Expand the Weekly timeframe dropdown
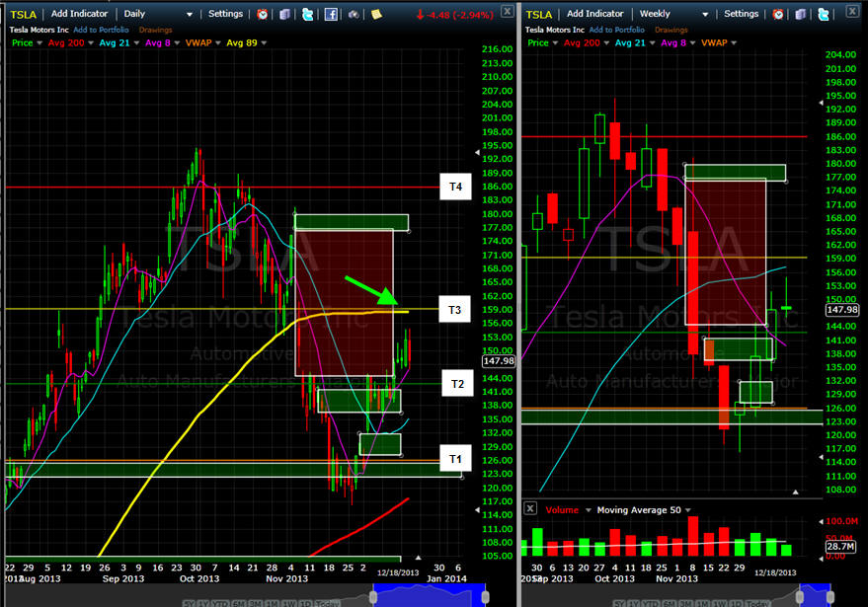The width and height of the screenshot is (868, 607). coord(705,15)
